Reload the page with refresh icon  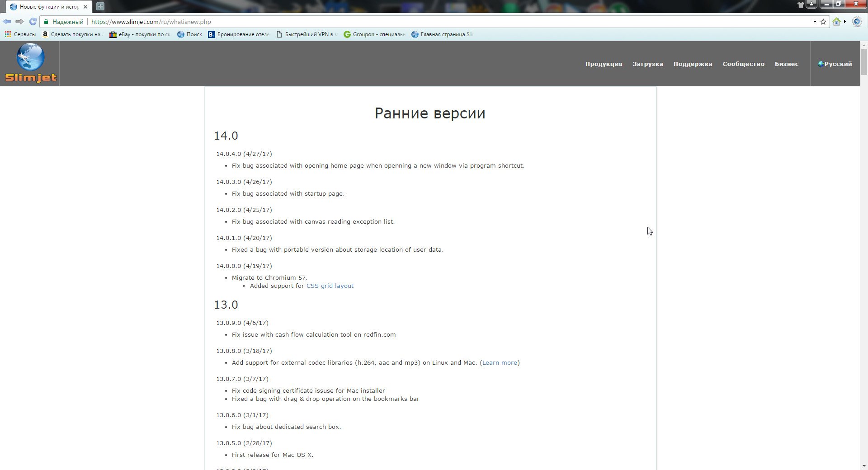(33, 22)
